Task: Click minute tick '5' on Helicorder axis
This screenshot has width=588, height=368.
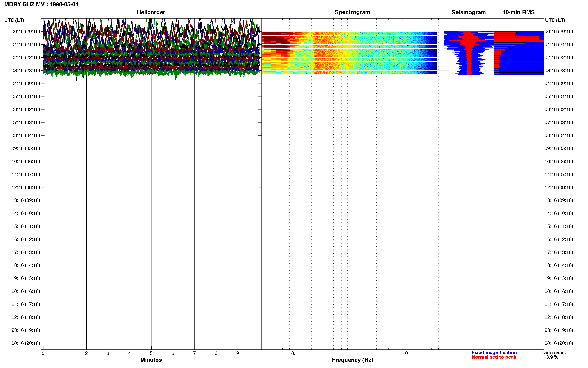Action: (x=151, y=353)
